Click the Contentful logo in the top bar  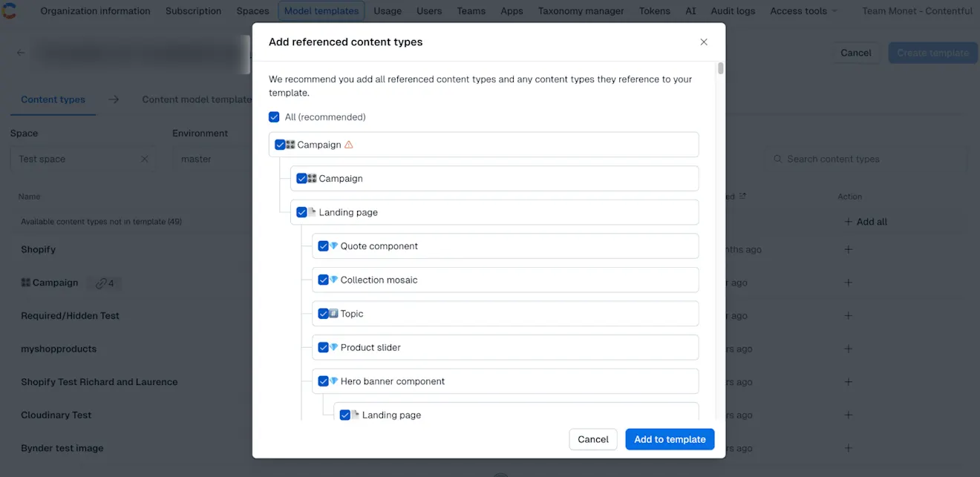coord(10,10)
